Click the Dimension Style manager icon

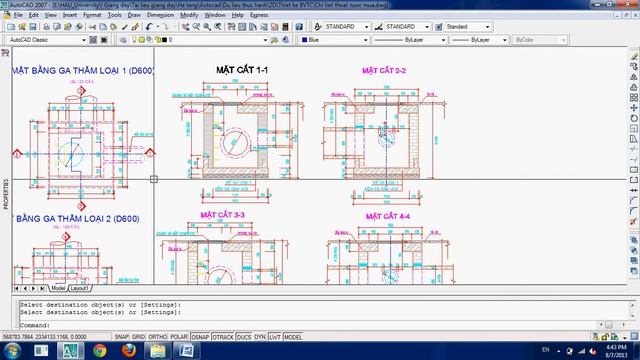coord(378,27)
